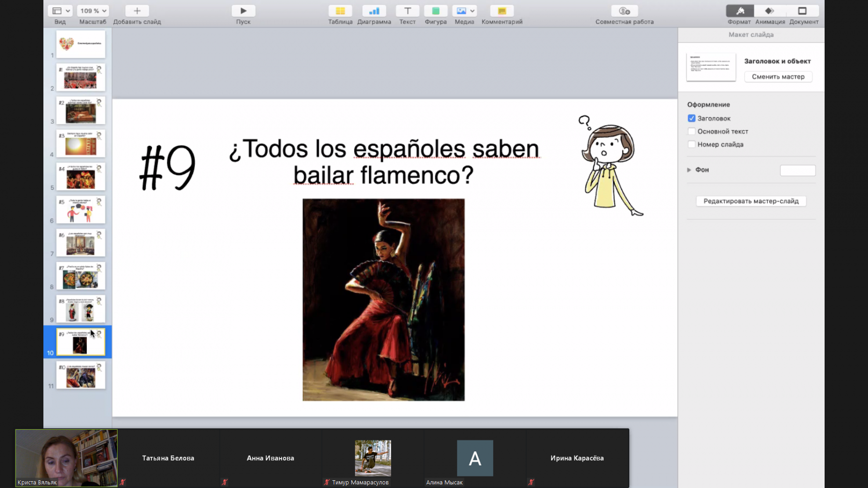Insert a table with the Таблица icon
Image resolution: width=868 pixels, height=488 pixels.
coord(340,11)
